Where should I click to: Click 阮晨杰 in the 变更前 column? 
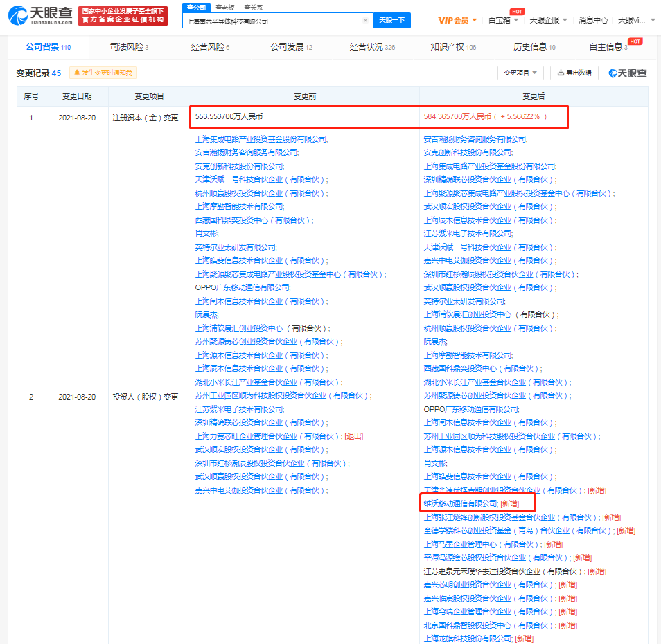point(206,314)
